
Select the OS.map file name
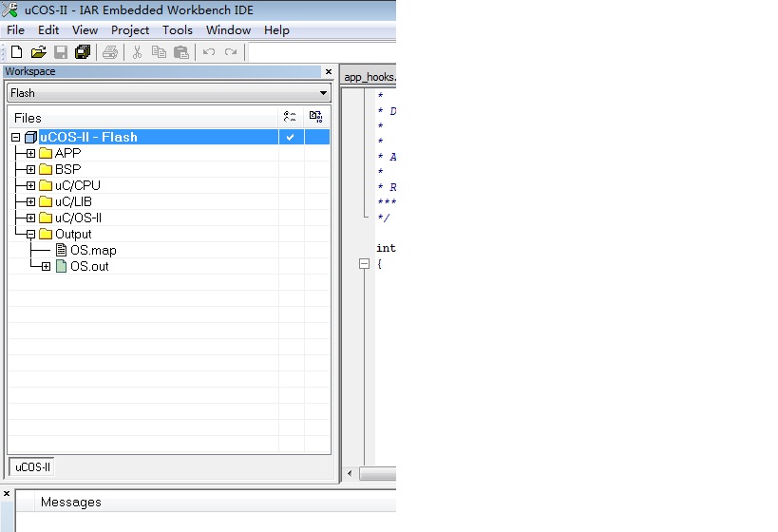pyautogui.click(x=93, y=250)
